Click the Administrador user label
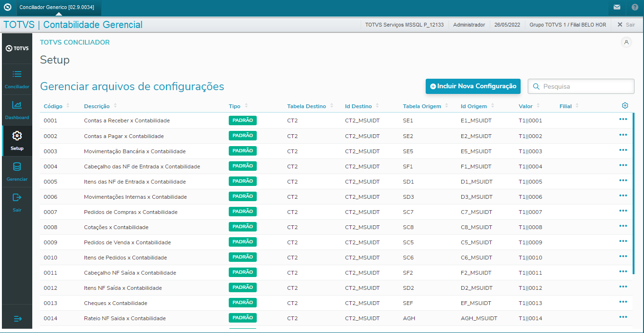 point(469,25)
